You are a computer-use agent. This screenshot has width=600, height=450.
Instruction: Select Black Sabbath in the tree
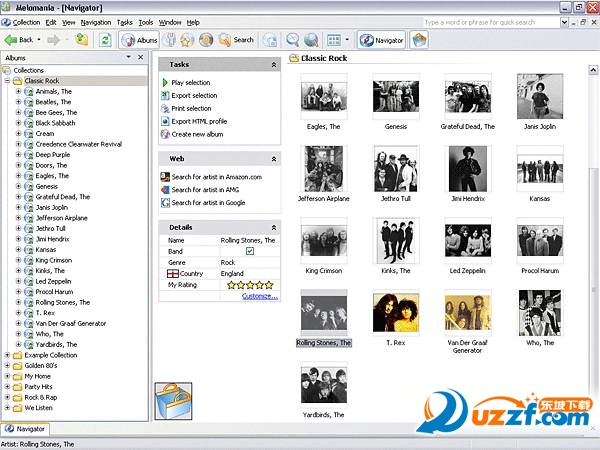pos(55,123)
